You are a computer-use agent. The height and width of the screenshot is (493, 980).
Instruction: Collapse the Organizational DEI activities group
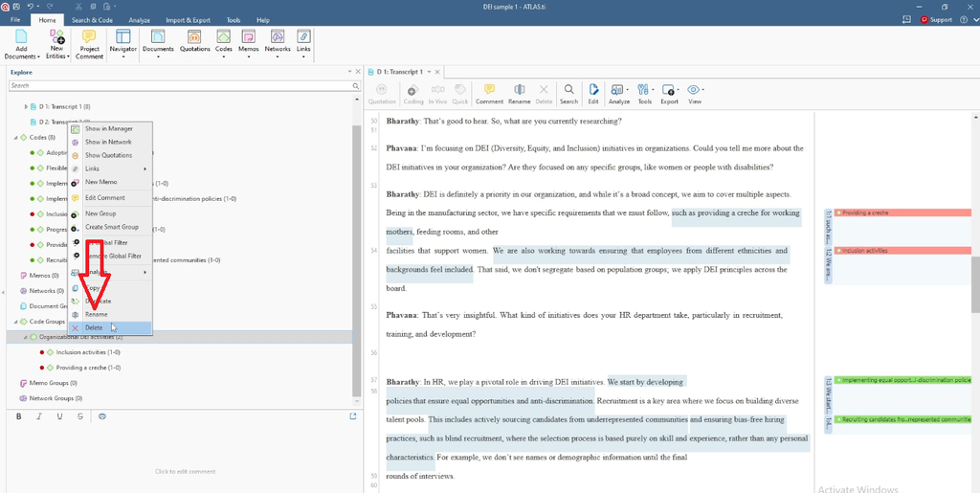click(x=26, y=337)
